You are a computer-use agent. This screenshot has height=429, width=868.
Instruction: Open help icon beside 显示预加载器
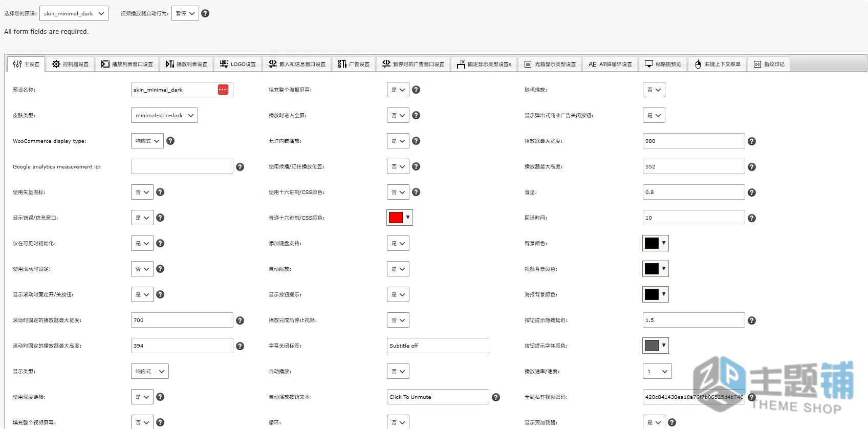[672, 422]
